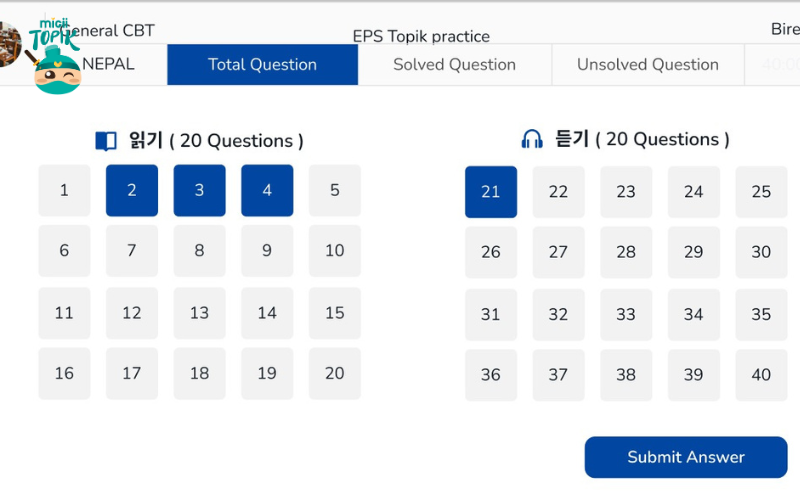Jump to question number 28
Screen dimensions: 800x500
click(626, 253)
